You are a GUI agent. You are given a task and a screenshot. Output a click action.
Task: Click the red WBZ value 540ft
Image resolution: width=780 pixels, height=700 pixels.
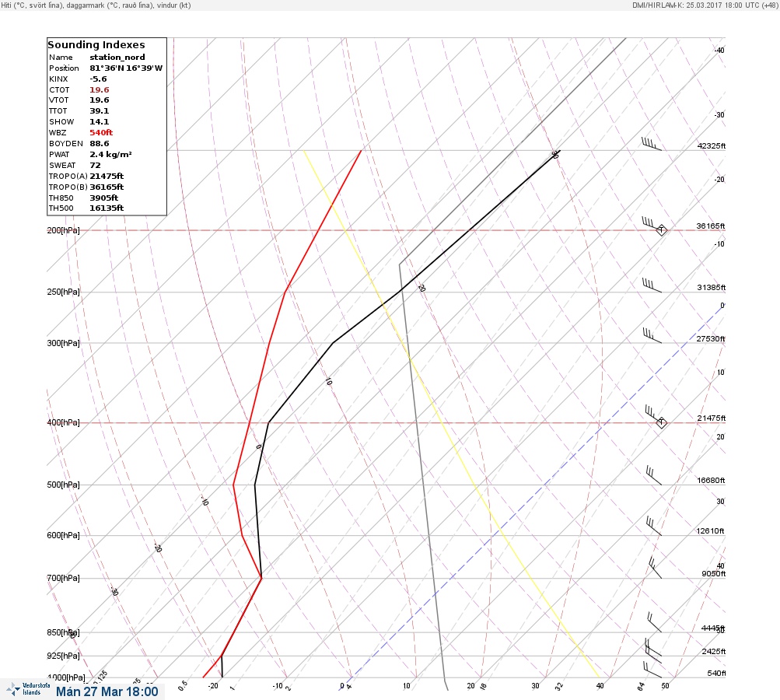(x=101, y=133)
